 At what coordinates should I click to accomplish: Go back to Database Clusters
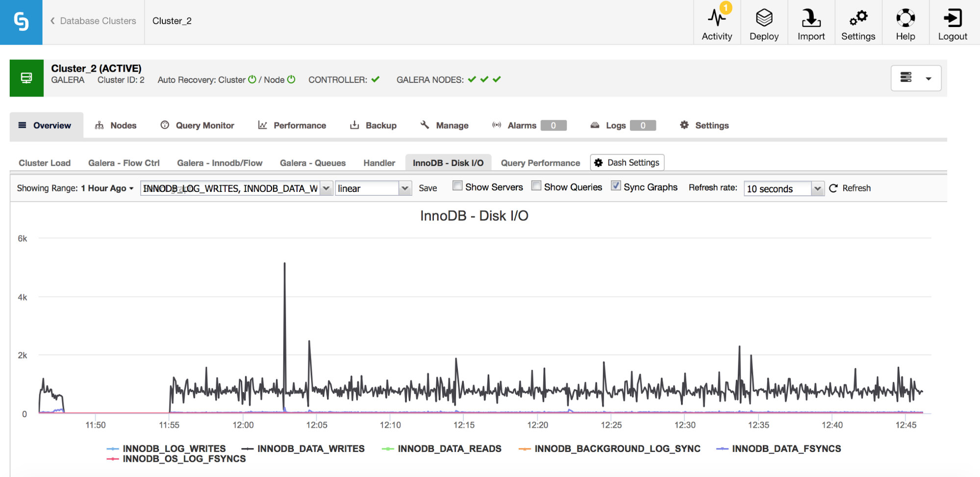click(93, 21)
